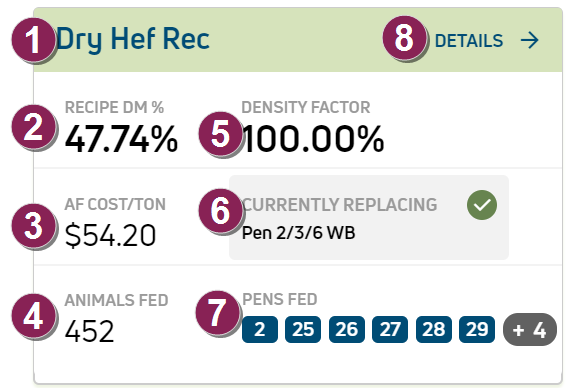Select pen 2 badge
The image size is (570, 389).
[x=260, y=329]
